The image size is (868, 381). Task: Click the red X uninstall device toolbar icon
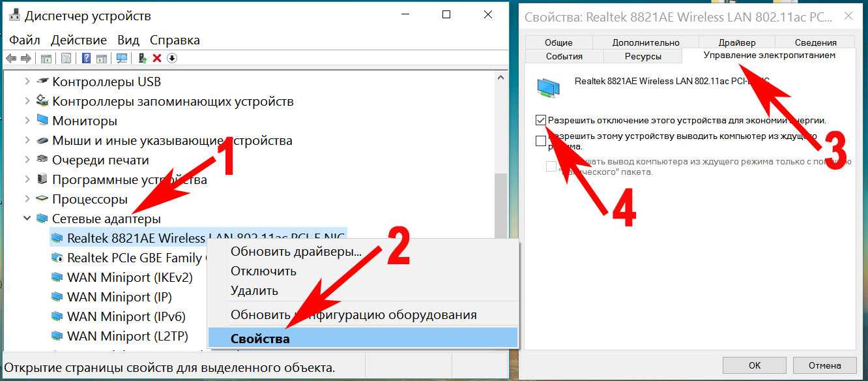[157, 58]
